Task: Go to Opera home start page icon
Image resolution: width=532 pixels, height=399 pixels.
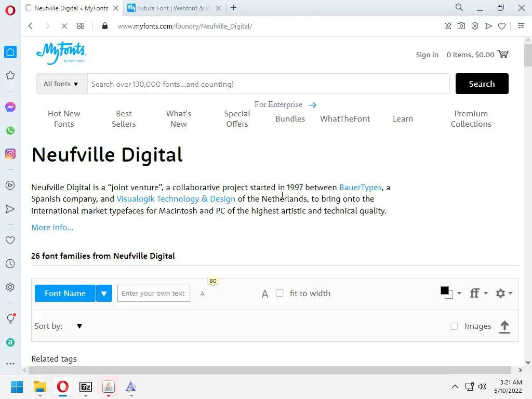Action: pyautogui.click(x=10, y=52)
